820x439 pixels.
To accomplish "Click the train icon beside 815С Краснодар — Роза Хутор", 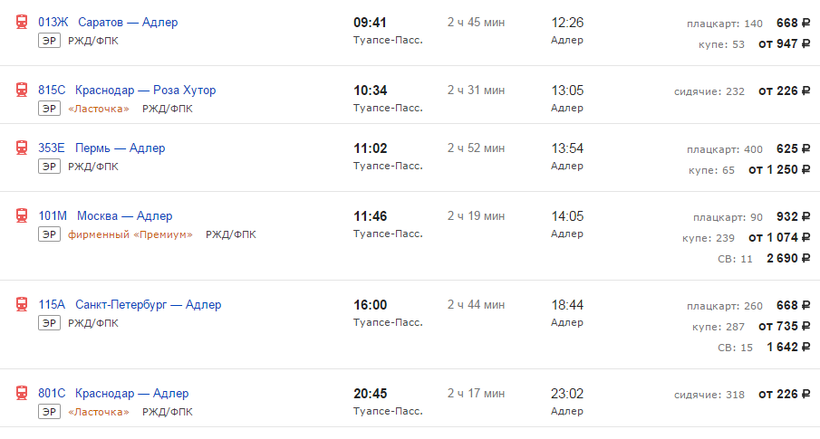I will coord(21,90).
